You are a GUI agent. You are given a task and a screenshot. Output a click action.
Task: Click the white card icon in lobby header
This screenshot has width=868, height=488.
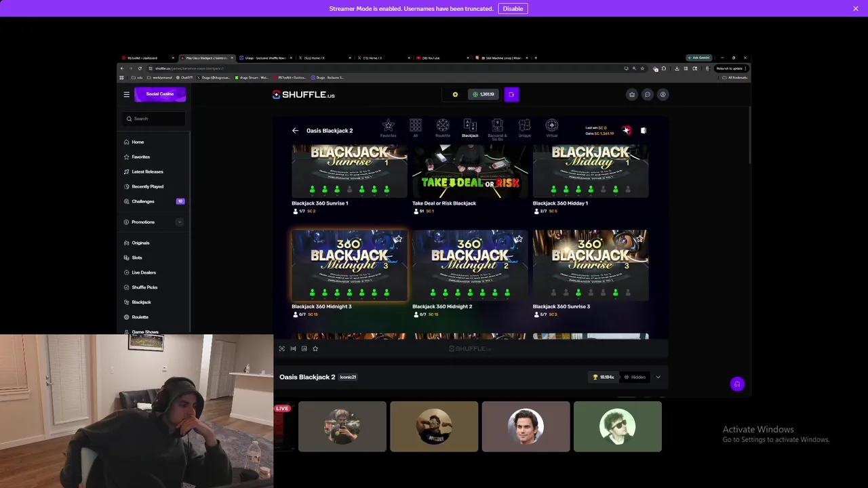click(644, 130)
